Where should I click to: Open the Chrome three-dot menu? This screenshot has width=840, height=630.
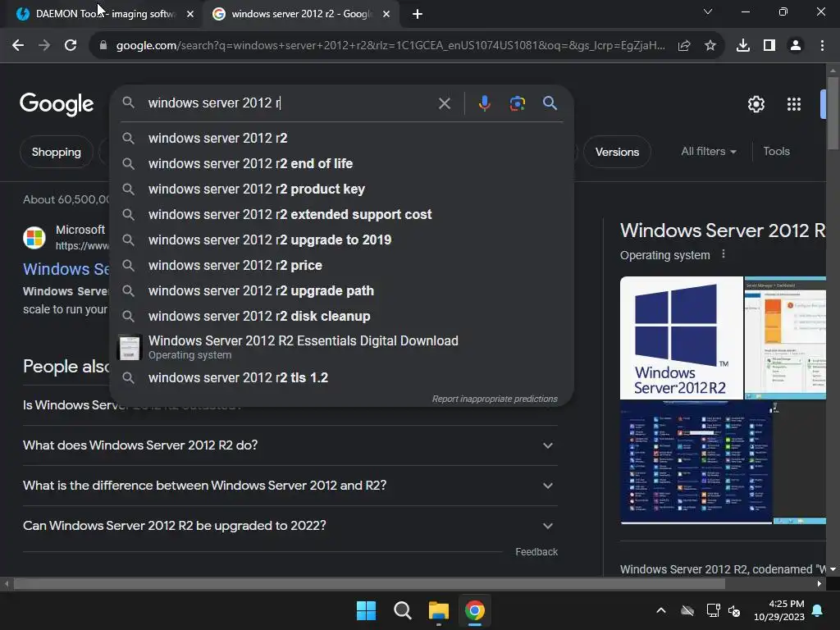pyautogui.click(x=822, y=46)
